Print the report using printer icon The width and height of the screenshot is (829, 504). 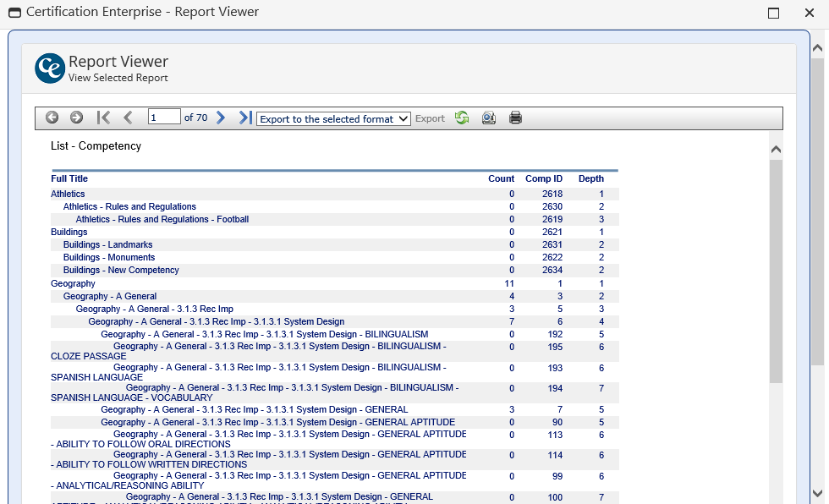(515, 118)
